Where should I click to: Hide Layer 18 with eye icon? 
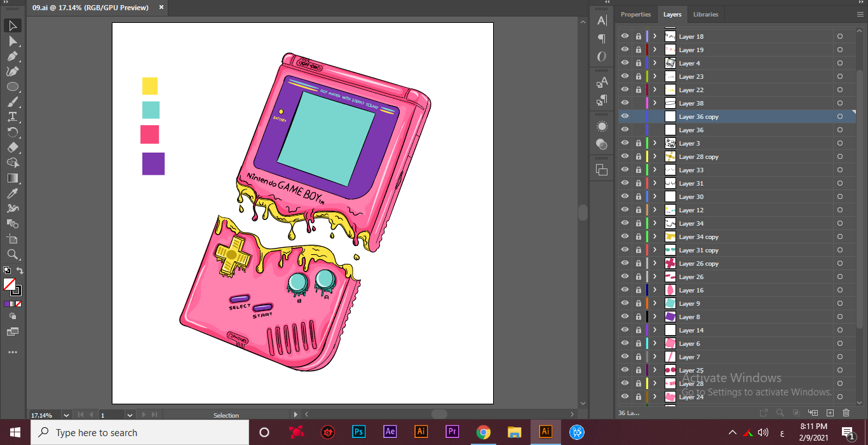[x=625, y=36]
